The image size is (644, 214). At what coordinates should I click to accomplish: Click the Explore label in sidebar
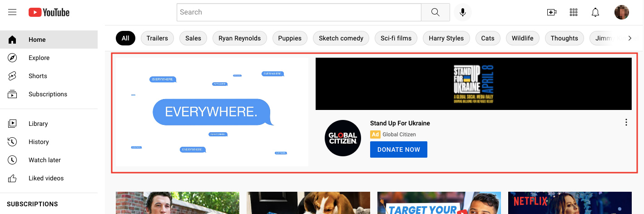(39, 58)
